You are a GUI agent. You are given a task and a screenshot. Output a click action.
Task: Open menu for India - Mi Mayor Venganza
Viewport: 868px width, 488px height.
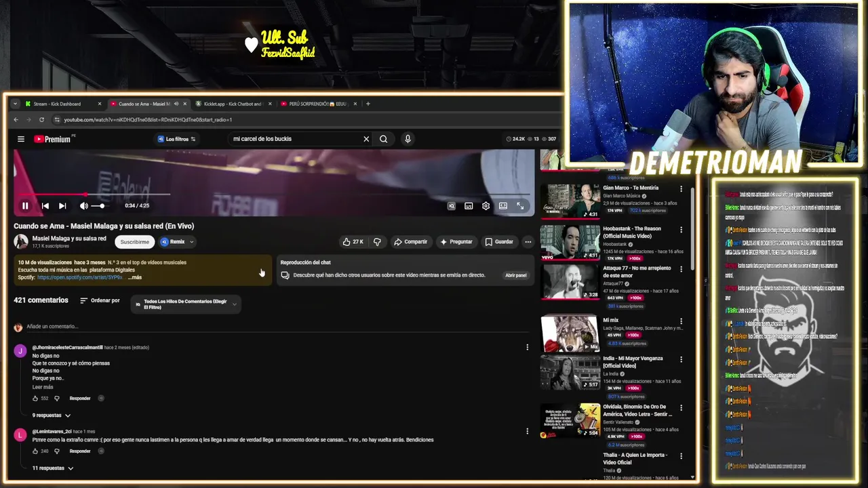(x=682, y=359)
